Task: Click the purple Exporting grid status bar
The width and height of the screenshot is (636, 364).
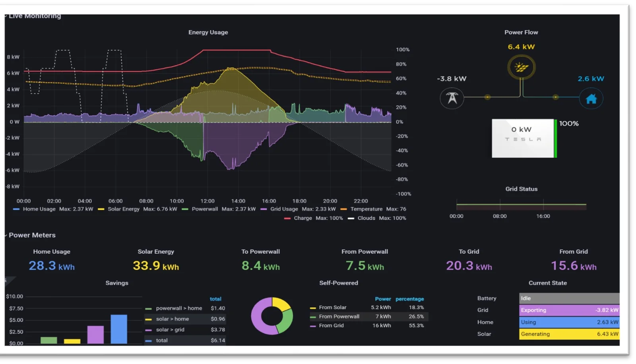Action: point(569,310)
